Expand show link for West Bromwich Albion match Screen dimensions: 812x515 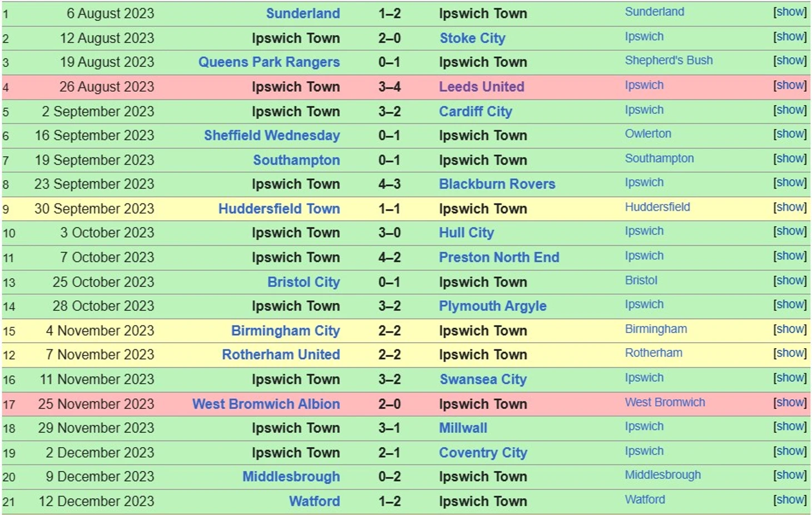[790, 402]
